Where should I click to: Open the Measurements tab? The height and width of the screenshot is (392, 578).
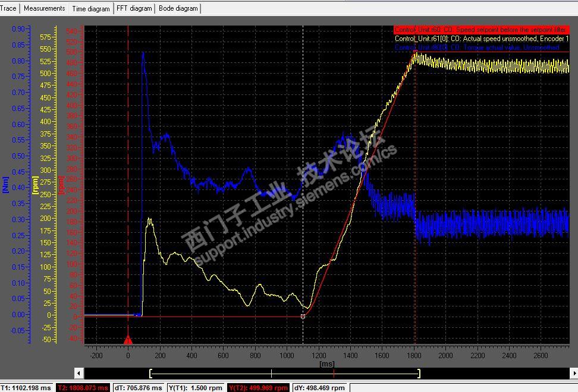pyautogui.click(x=44, y=8)
